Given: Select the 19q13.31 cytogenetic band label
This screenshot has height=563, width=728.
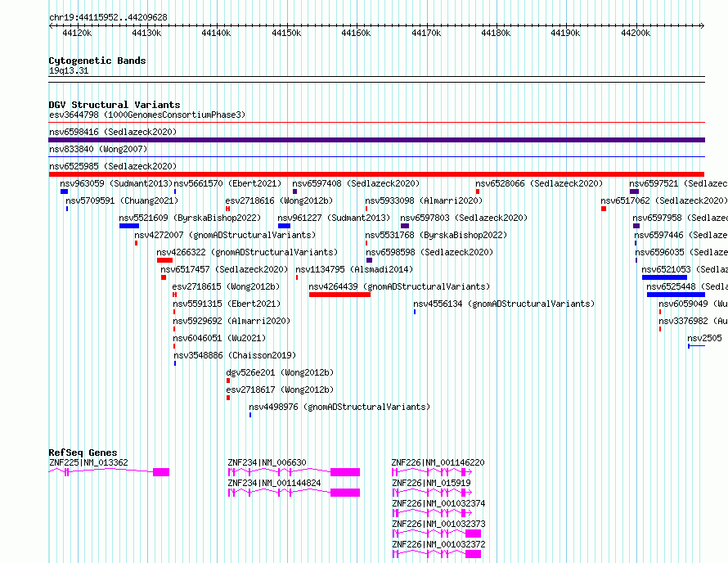Looking at the screenshot, I should [x=69, y=70].
